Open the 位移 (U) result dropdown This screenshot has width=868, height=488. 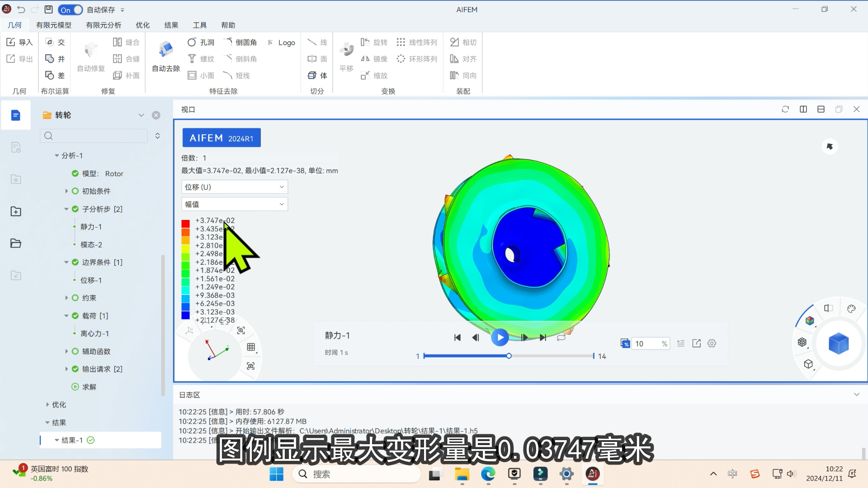[x=234, y=187]
